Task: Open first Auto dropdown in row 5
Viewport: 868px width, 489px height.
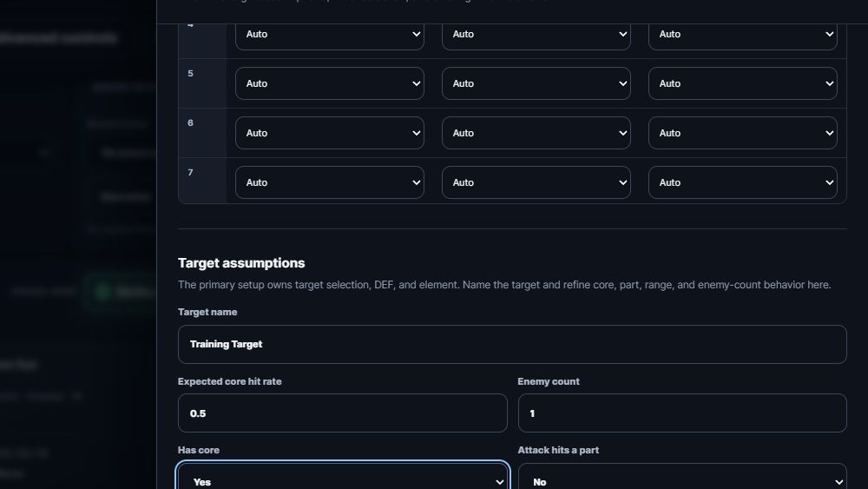Action: pyautogui.click(x=329, y=83)
